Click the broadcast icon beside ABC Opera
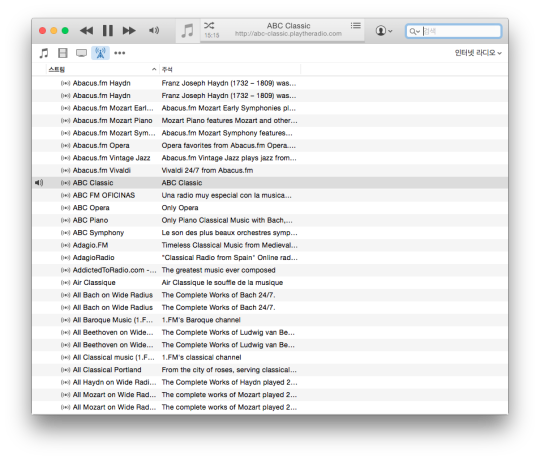The image size is (540, 460). [x=65, y=208]
